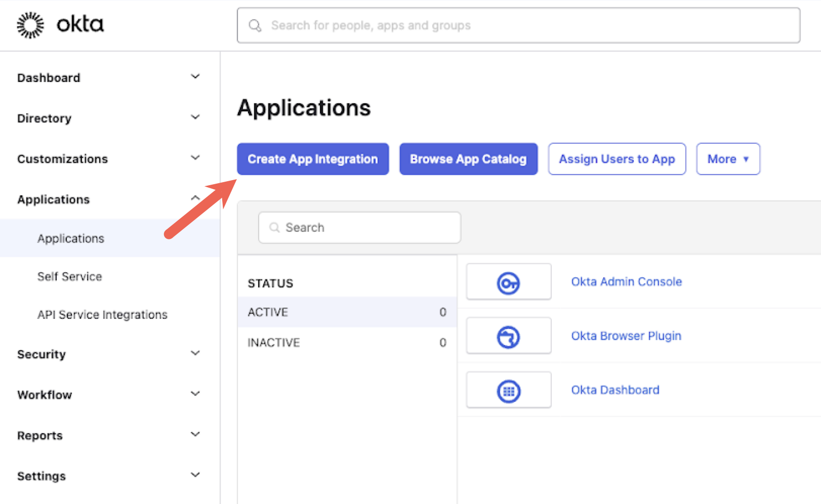Image resolution: width=821 pixels, height=504 pixels.
Task: Click Create App Integration button
Action: click(x=313, y=159)
